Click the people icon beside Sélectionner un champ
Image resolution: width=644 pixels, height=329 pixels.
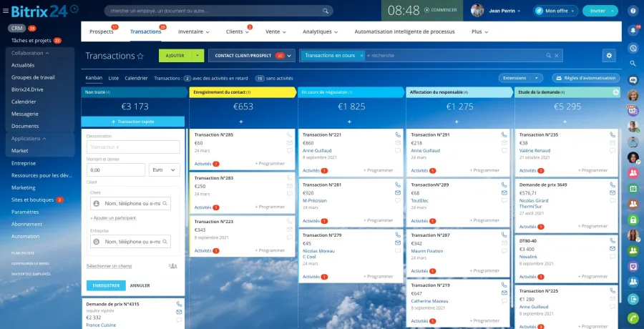(x=173, y=266)
